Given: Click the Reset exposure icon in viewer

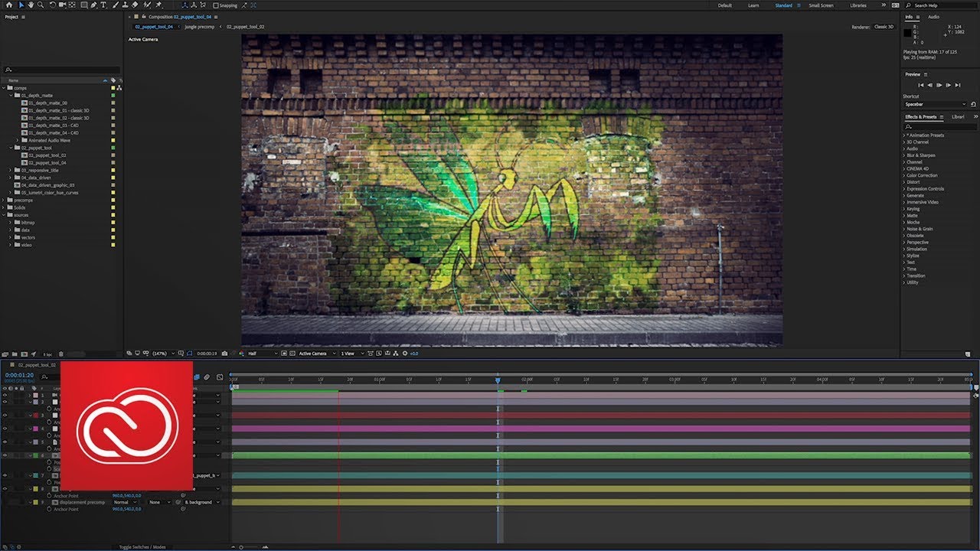Looking at the screenshot, I should coord(405,354).
